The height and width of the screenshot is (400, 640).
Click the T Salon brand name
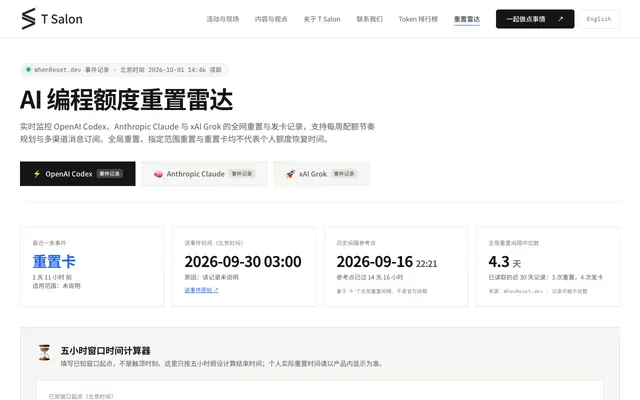point(62,19)
